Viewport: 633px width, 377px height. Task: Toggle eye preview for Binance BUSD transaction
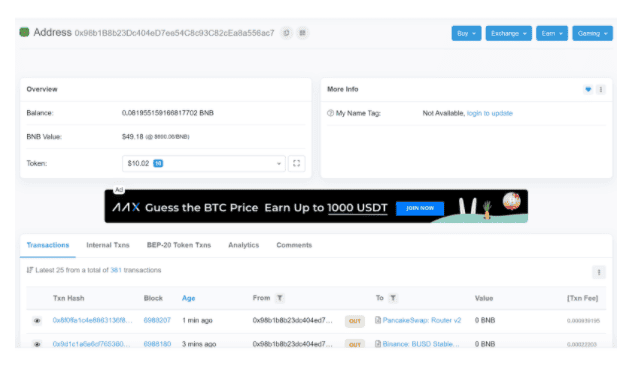point(37,344)
